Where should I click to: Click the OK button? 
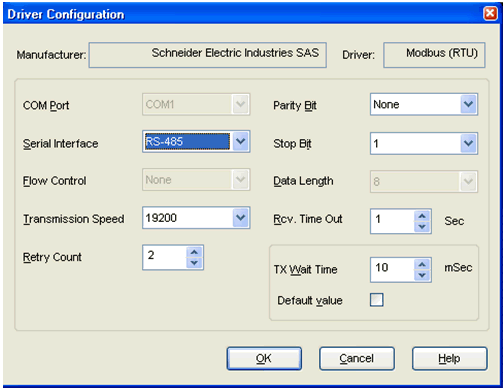264,358
